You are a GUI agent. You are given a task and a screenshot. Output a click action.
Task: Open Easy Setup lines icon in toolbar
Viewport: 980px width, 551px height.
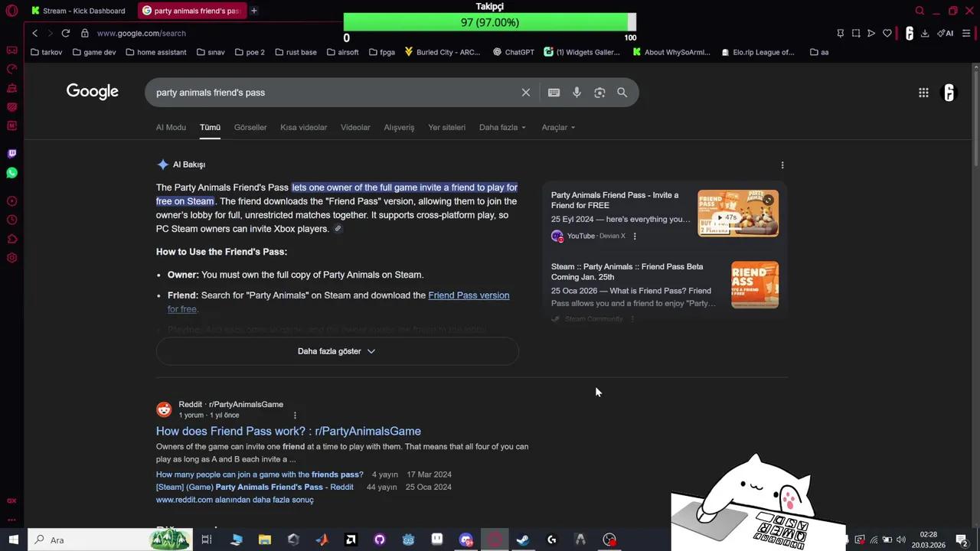966,33
